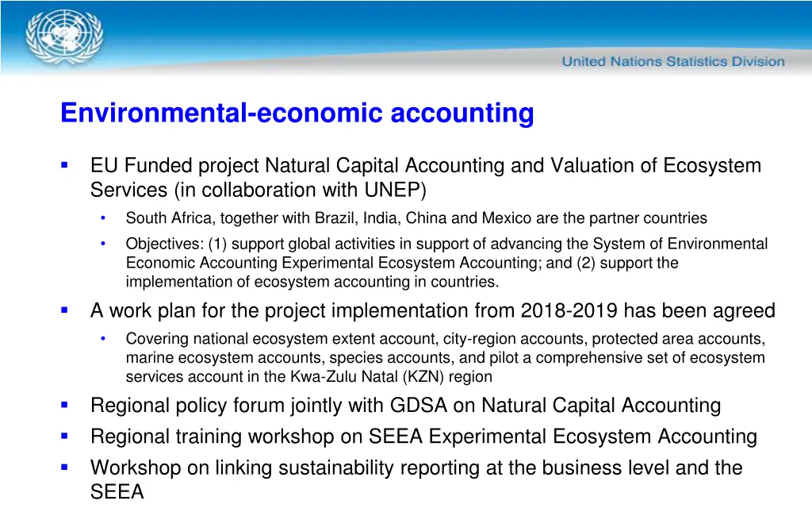Screen dimensions: 812x508
Task: Click the line 'Economic Accounting Experimental Ecosystem Accounting; and (2)'
Action: click(401, 263)
